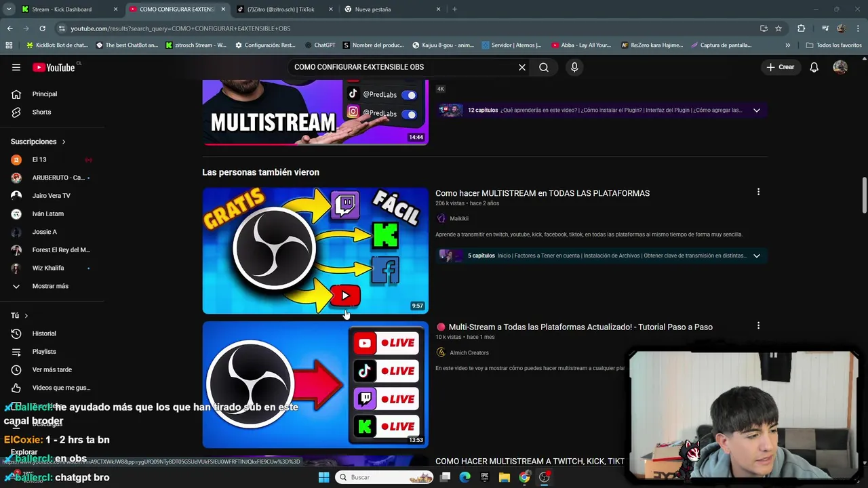Bookmark this page with the star
This screenshot has height=488, width=868.
[x=778, y=28]
